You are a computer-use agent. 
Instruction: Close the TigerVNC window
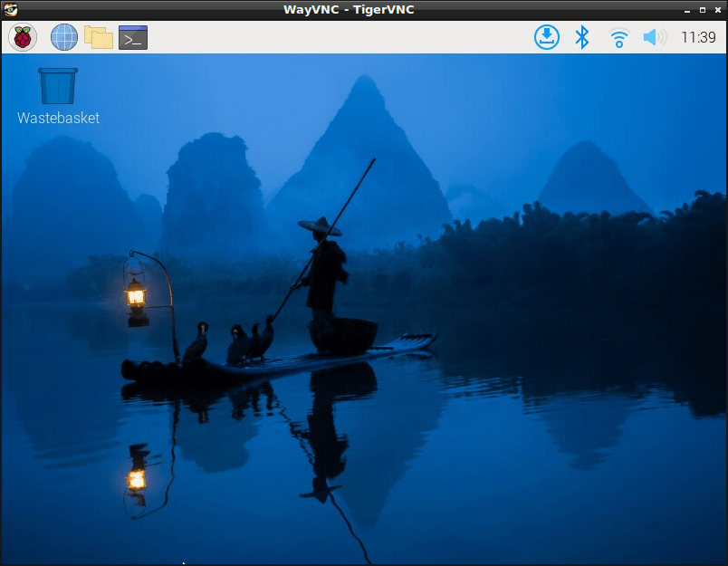tap(718, 10)
